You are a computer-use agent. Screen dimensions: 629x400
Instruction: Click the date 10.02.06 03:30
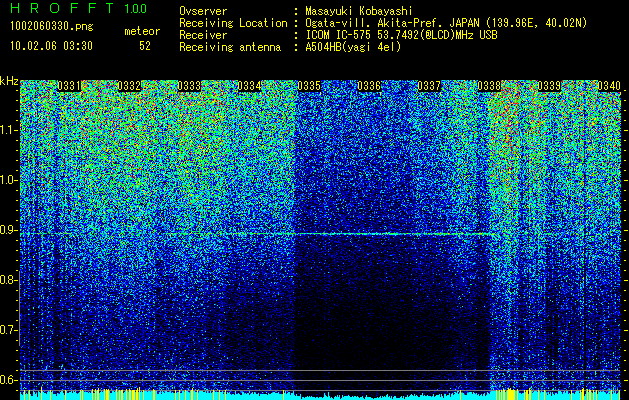[x=51, y=46]
